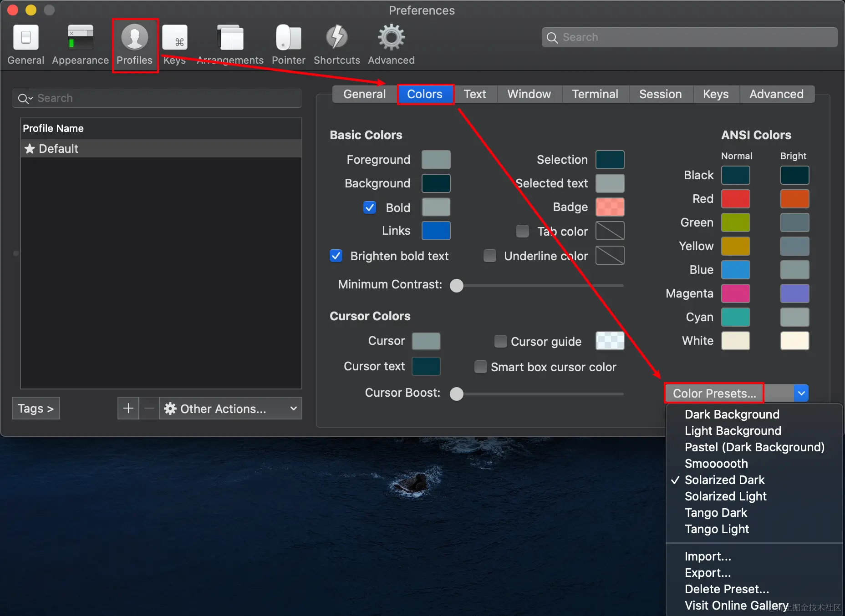This screenshot has width=845, height=616.
Task: Open the Keys preferences pane in toolbar
Action: point(175,45)
